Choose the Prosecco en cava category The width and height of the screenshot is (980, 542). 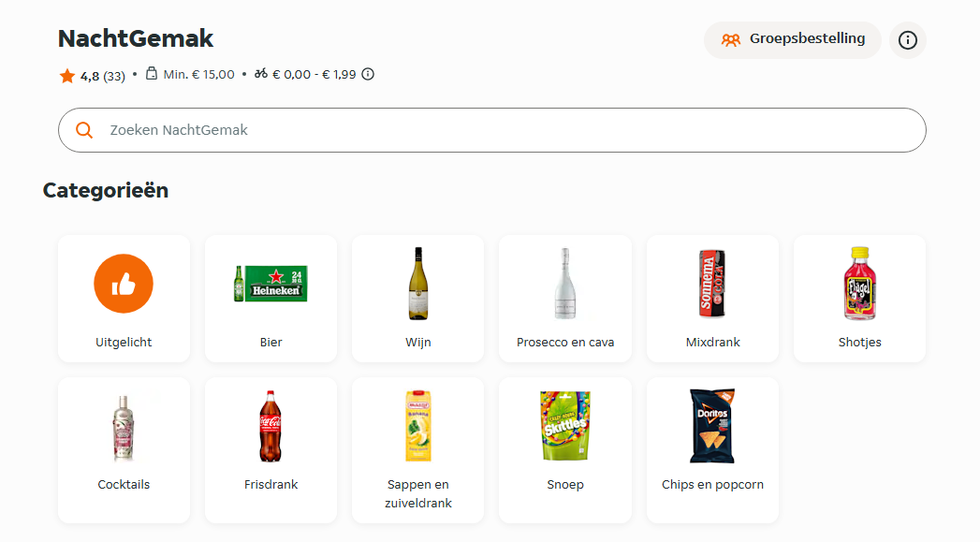(x=565, y=299)
